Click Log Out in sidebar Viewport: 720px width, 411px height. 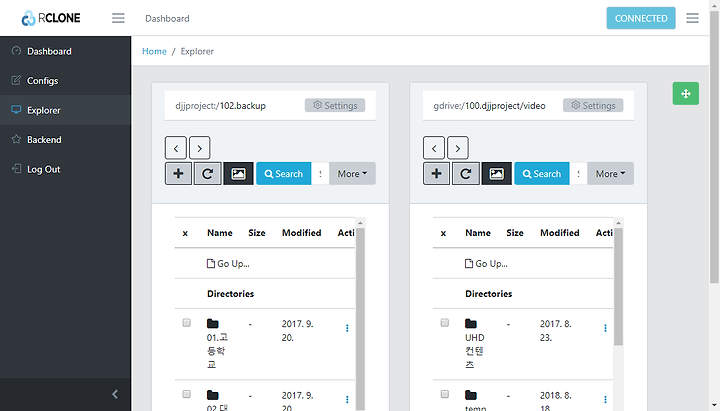(x=65, y=169)
